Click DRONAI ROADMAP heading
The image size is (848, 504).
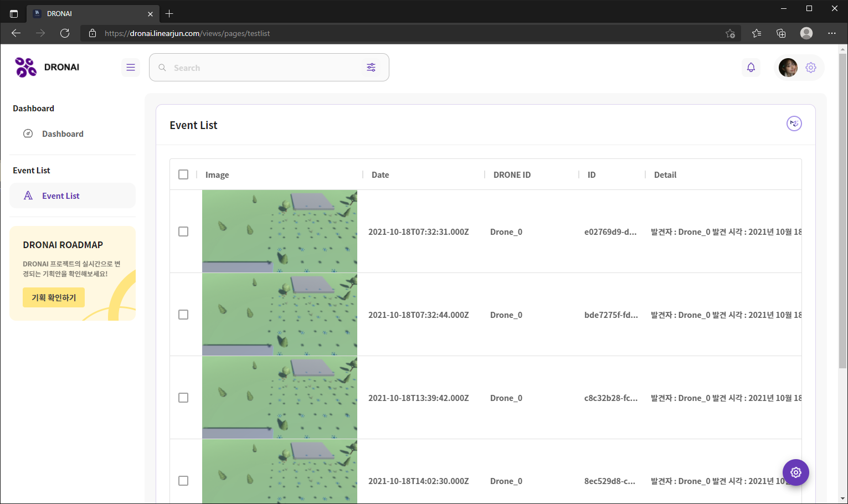63,245
